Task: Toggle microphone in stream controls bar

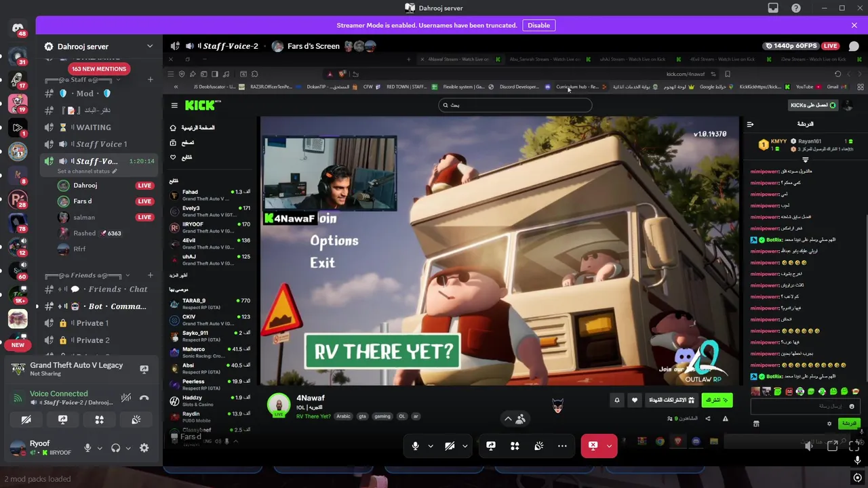Action: (x=415, y=446)
